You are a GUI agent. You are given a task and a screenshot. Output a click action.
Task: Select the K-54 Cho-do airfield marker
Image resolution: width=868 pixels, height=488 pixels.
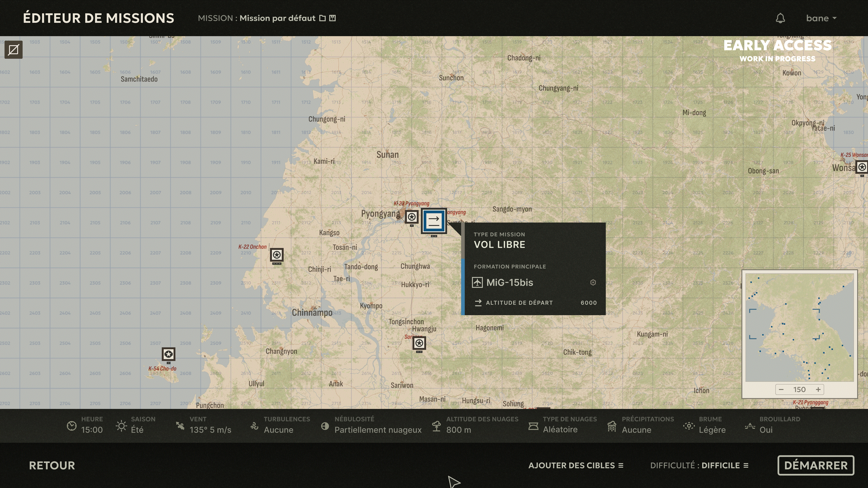point(168,354)
